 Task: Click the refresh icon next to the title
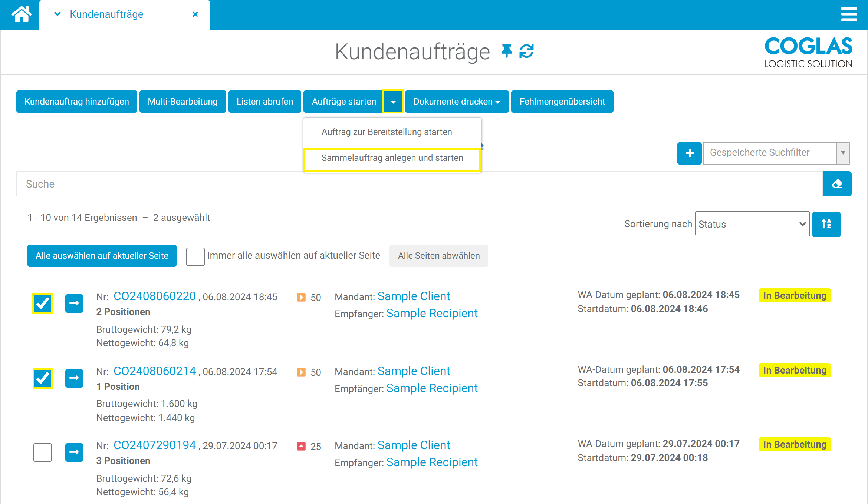(526, 51)
